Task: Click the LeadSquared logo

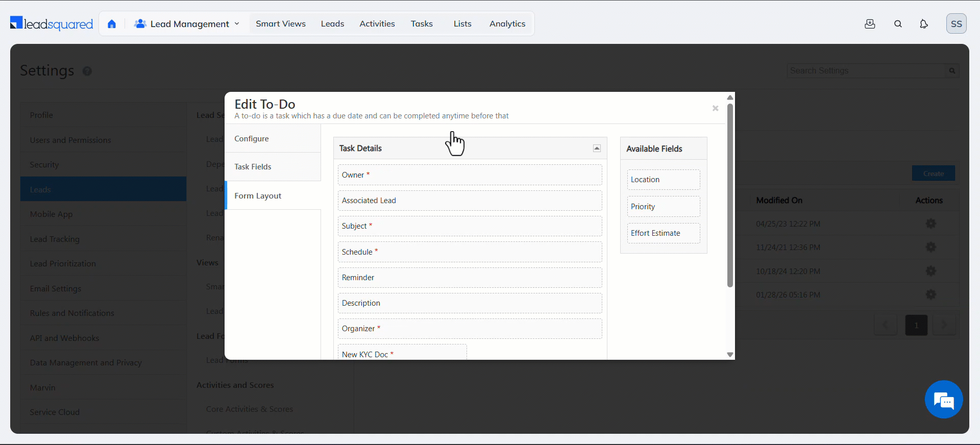Action: (52, 23)
